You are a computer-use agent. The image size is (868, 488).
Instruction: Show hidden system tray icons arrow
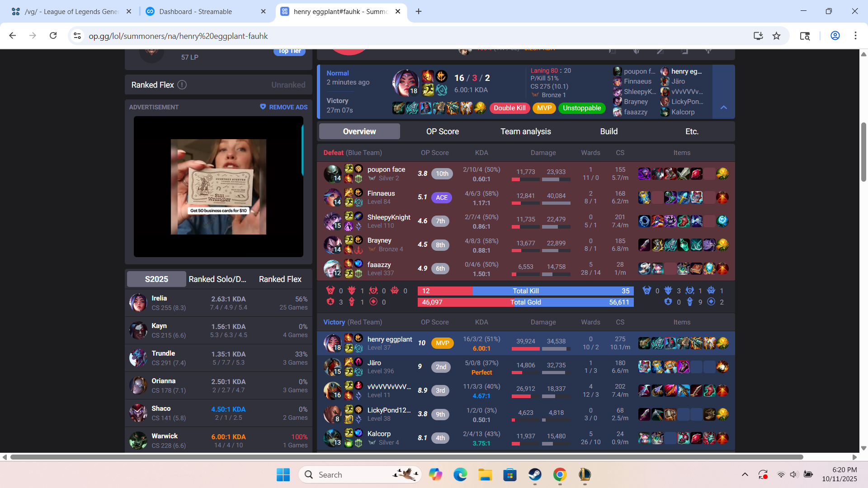pos(745,474)
